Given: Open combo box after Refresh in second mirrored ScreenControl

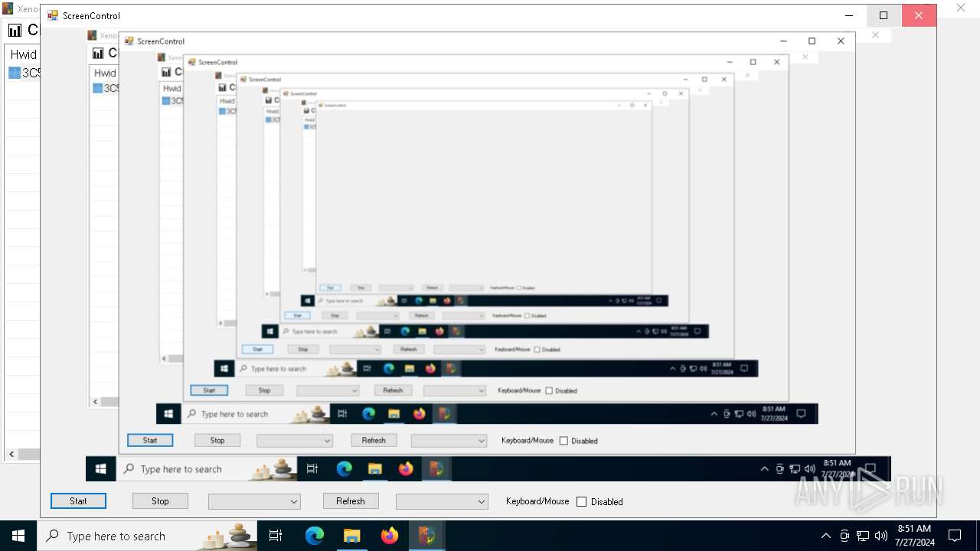Looking at the screenshot, I should [455, 390].
